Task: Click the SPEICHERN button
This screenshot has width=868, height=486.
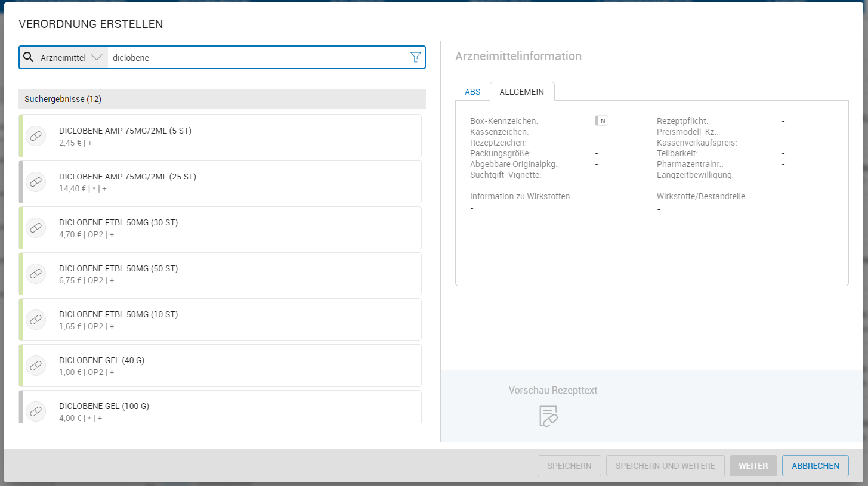Action: pyautogui.click(x=569, y=466)
